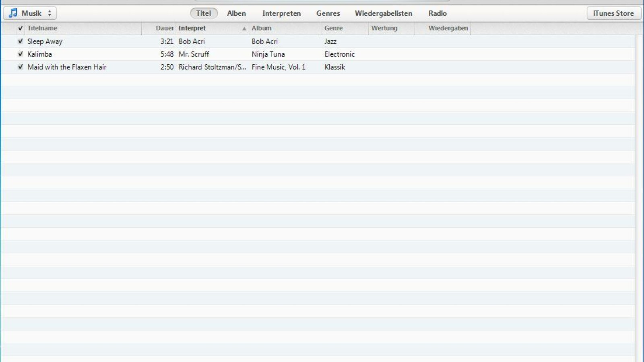Open the iTunes Store button

pyautogui.click(x=613, y=13)
